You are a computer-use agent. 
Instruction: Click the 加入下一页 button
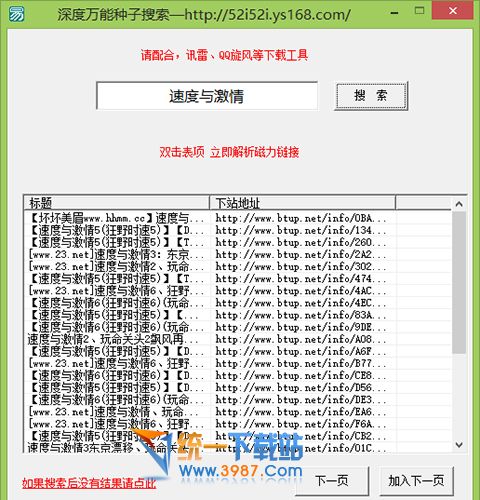[416, 480]
